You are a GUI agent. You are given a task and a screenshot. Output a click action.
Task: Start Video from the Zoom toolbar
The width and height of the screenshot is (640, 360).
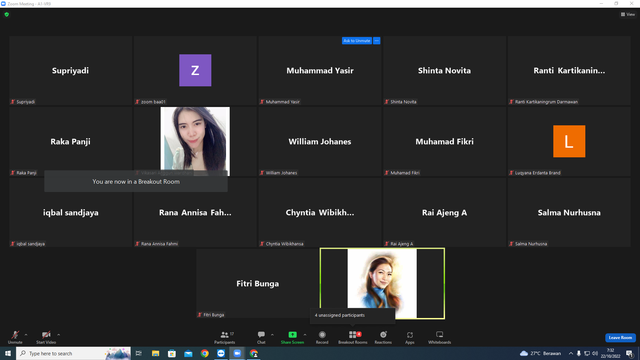(x=46, y=337)
